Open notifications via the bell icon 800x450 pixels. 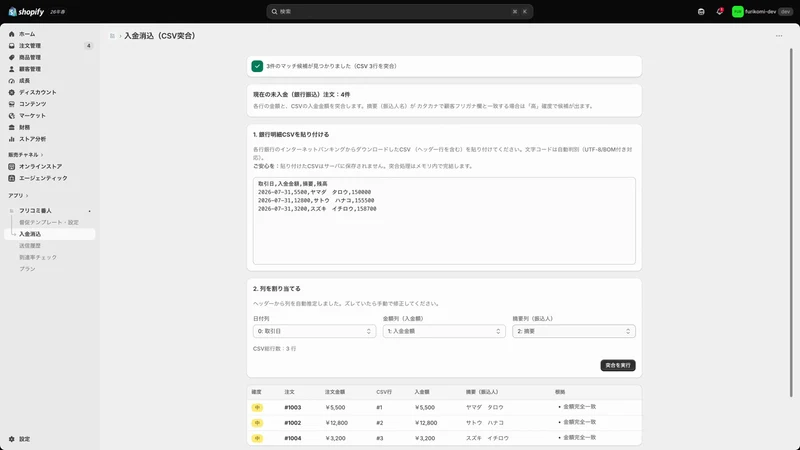coord(719,11)
